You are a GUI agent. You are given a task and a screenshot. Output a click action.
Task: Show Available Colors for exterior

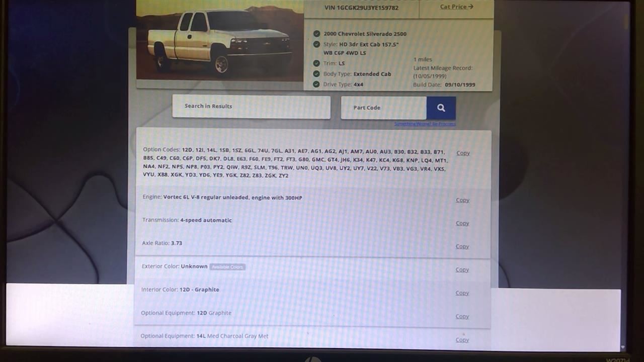(227, 267)
